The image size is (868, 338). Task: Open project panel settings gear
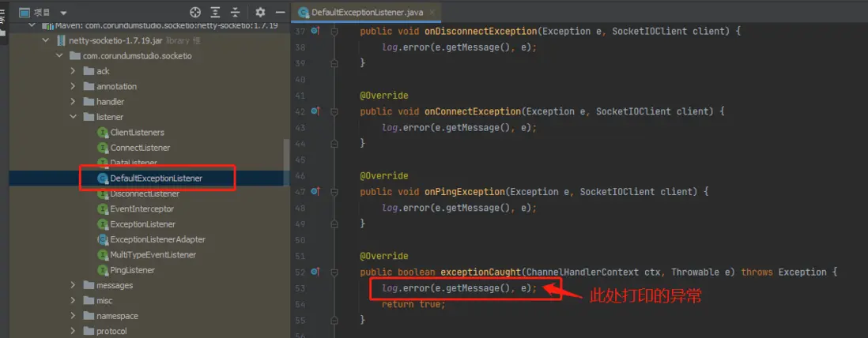pyautogui.click(x=260, y=12)
